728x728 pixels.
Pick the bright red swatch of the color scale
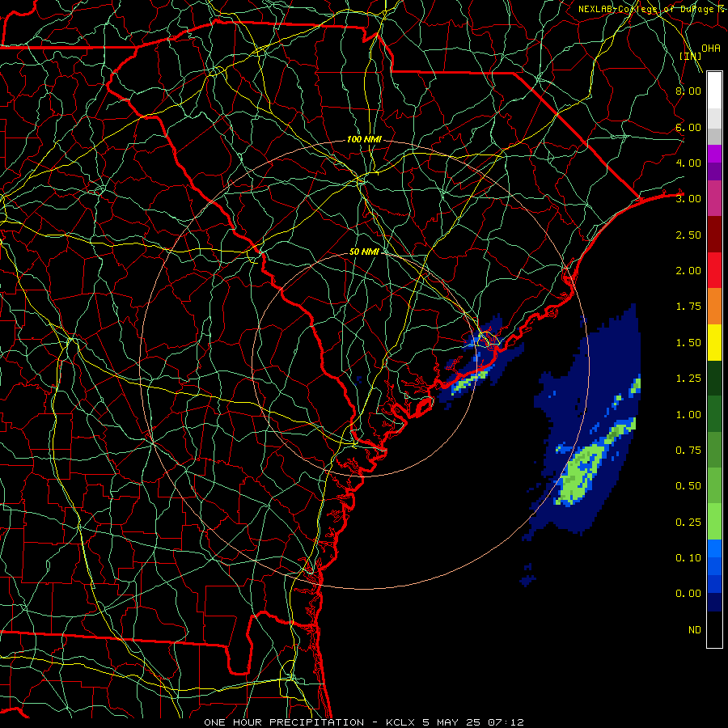click(x=714, y=270)
